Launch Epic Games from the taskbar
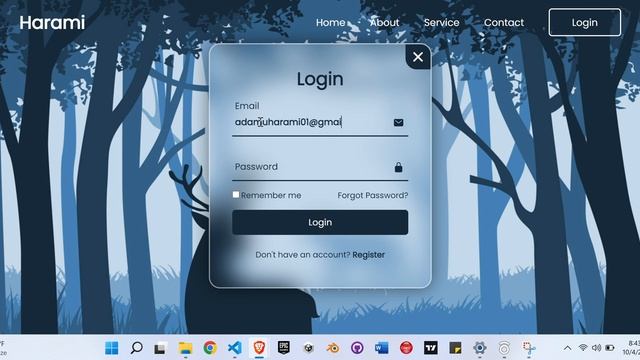Viewport: 640px width, 360px height. click(284, 348)
